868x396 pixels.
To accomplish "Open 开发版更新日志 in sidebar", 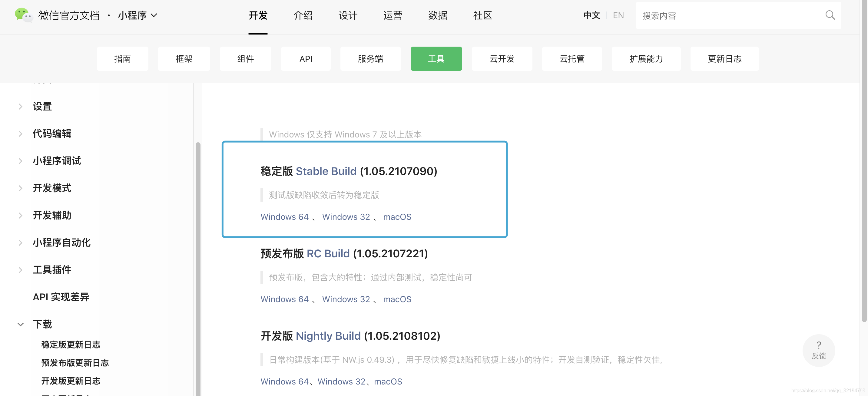I will pos(71,381).
